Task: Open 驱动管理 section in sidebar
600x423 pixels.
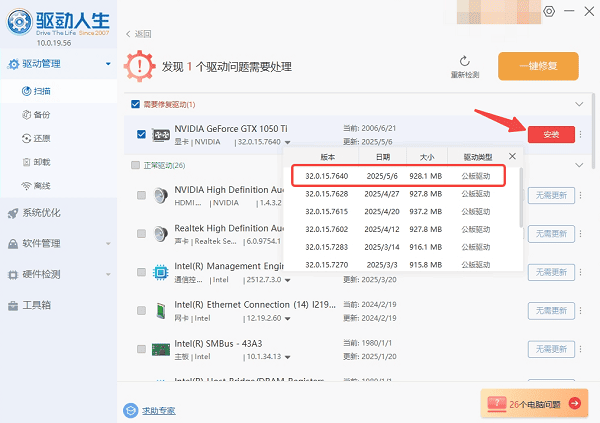Action: coord(59,64)
